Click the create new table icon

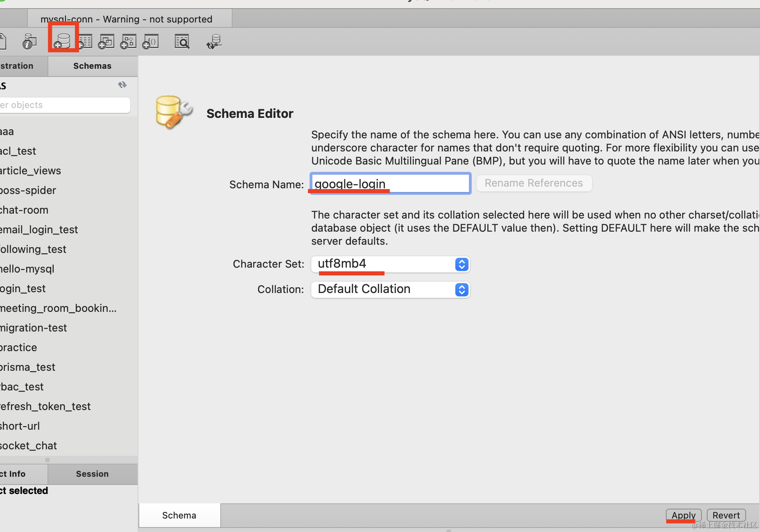click(85, 41)
